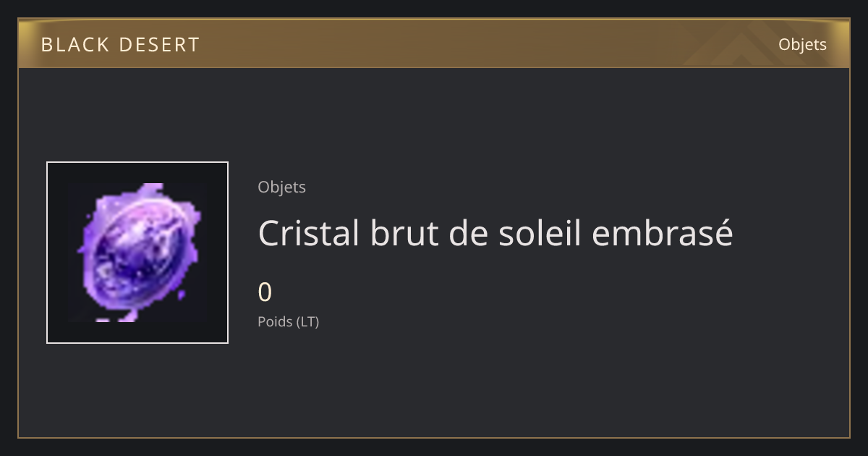868x456 pixels.
Task: Click the word Cristal in the item name
Action: (309, 233)
